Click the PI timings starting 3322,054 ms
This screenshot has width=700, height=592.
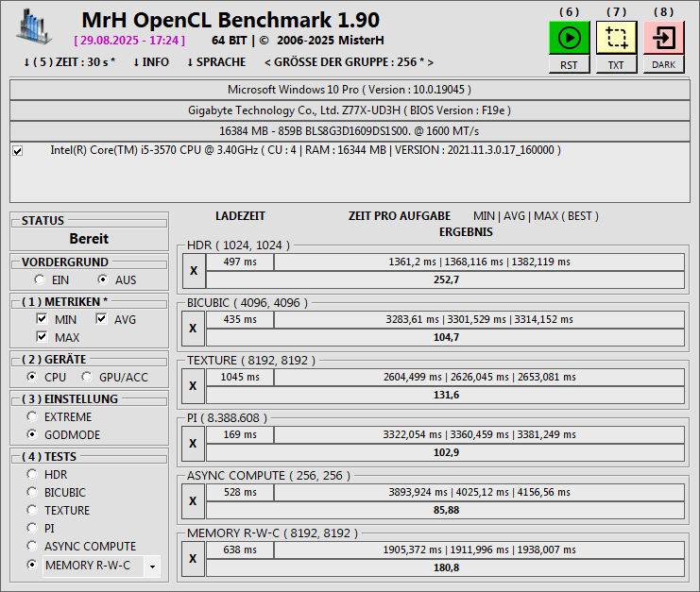tap(480, 434)
